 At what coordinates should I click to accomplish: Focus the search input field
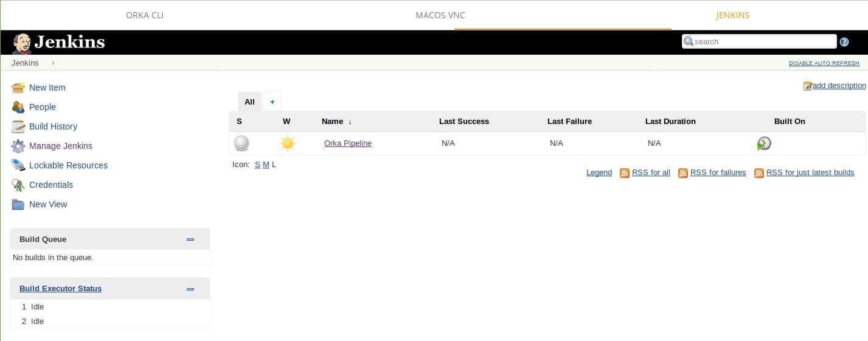tap(759, 41)
